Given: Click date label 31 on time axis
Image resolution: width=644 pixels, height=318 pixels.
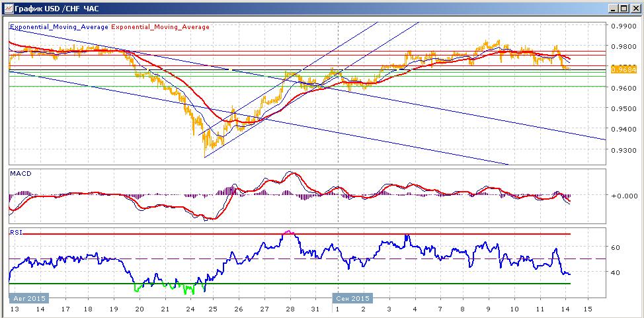Looking at the screenshot, I should tap(315, 309).
